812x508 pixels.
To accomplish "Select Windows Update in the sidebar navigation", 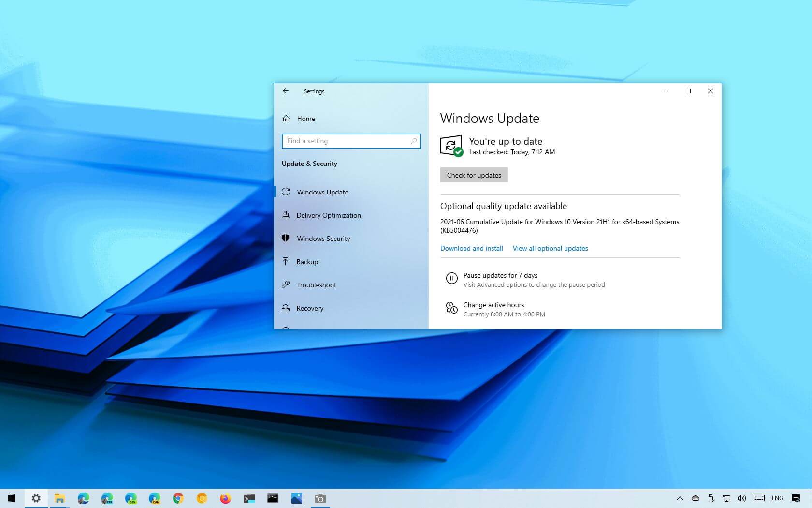I will pyautogui.click(x=322, y=192).
